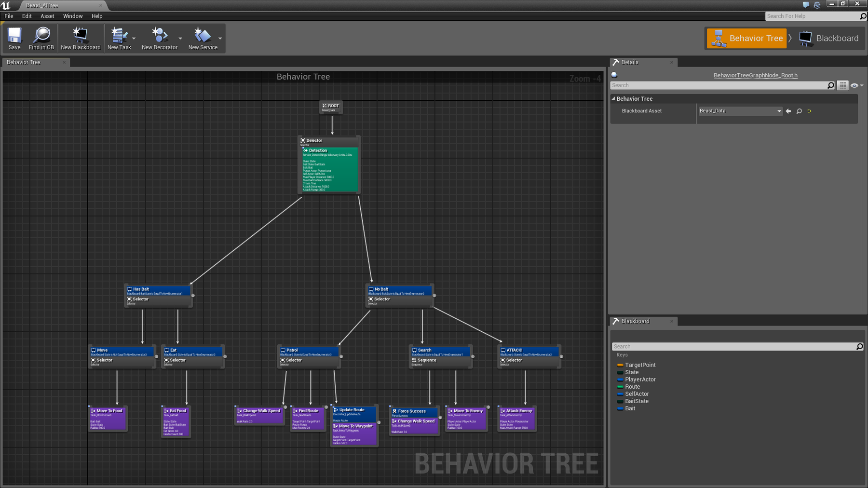Open New Task dropdown arrow
Viewport: 868px width, 488px height.
pyautogui.click(x=134, y=39)
